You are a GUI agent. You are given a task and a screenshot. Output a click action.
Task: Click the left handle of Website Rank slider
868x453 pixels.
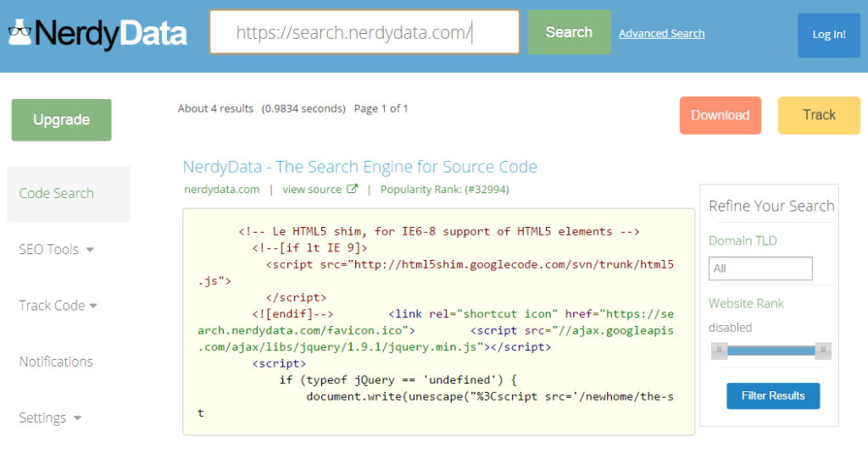pyautogui.click(x=719, y=350)
